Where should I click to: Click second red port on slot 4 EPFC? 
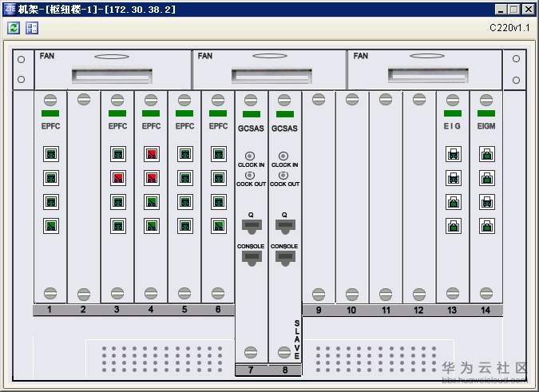pyautogui.click(x=152, y=178)
